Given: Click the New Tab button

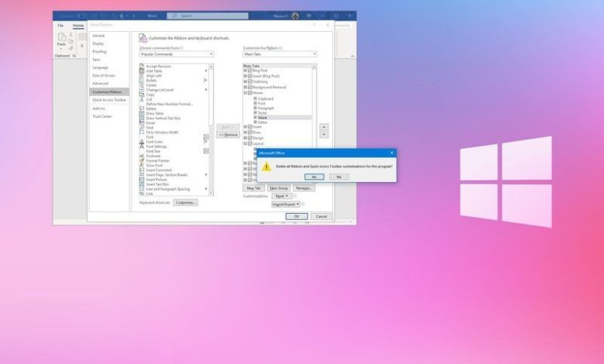Looking at the screenshot, I should [253, 188].
